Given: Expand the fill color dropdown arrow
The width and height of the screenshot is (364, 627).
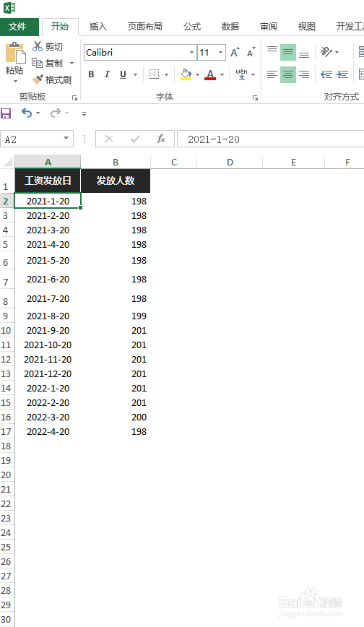Looking at the screenshot, I should pyautogui.click(x=198, y=75).
